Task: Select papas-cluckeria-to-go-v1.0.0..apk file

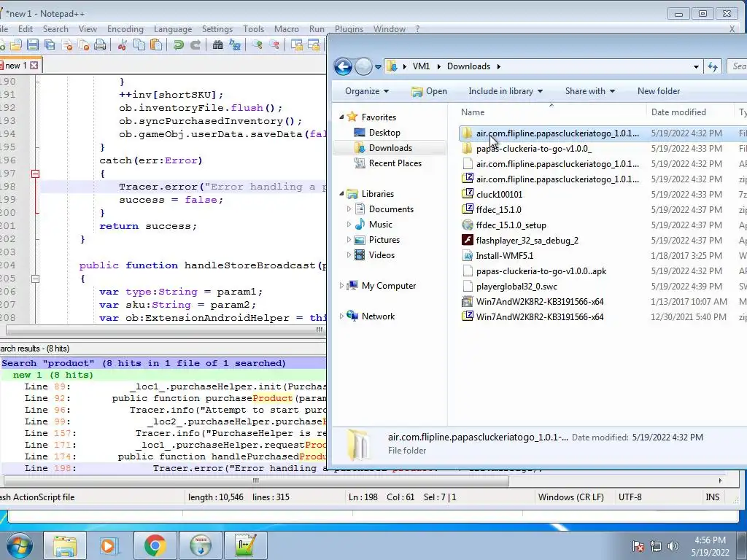Action: [541, 271]
